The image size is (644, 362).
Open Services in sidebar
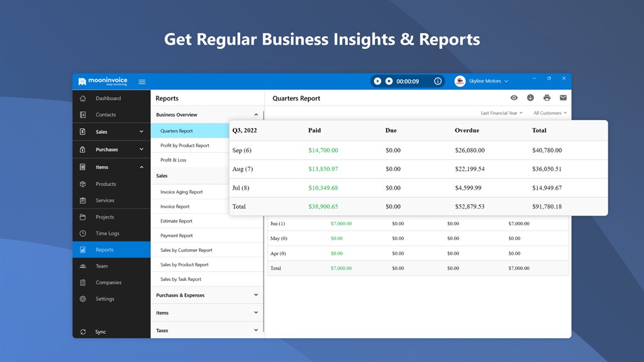click(x=111, y=200)
